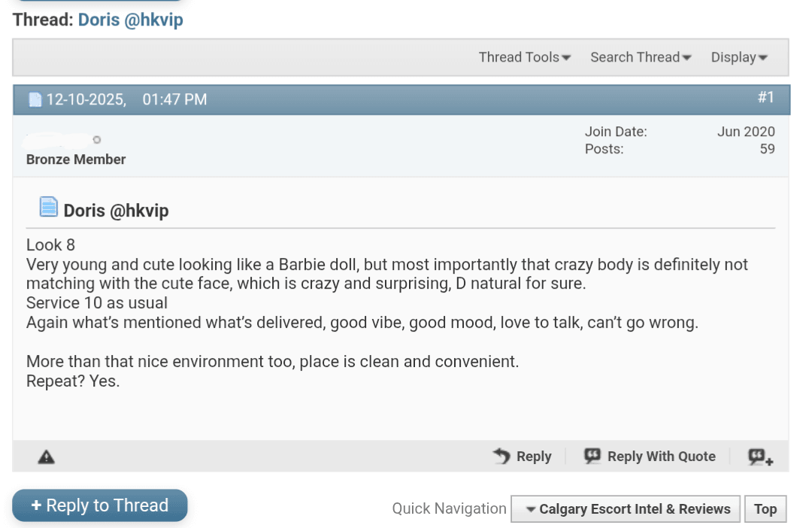Click the Quick Navigation label
The image size is (812, 528).
click(x=449, y=509)
